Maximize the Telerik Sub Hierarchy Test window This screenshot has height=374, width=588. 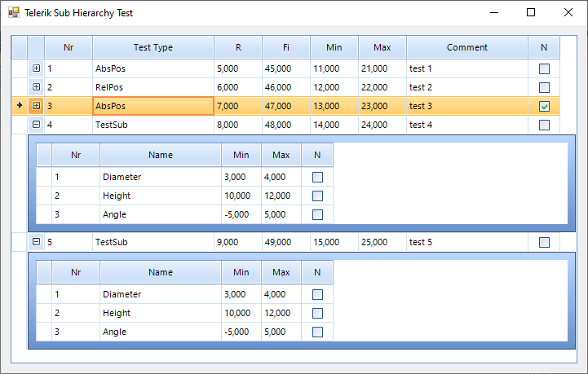[x=531, y=13]
